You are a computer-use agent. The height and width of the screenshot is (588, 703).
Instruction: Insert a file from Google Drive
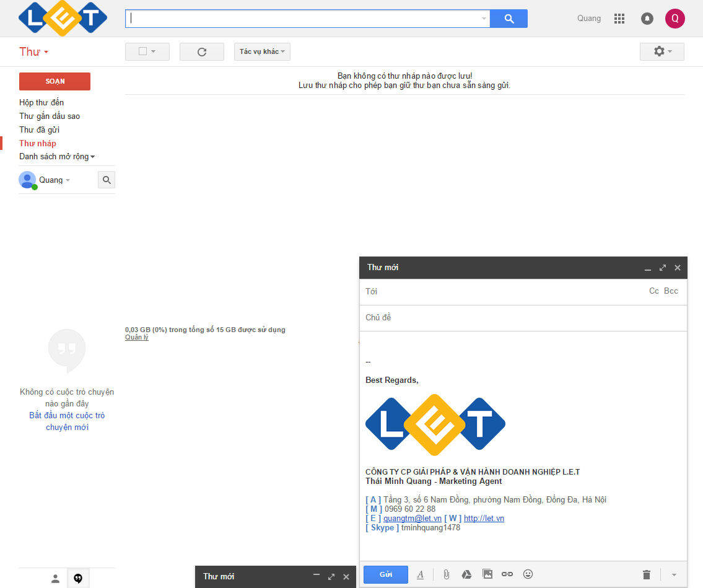[467, 574]
